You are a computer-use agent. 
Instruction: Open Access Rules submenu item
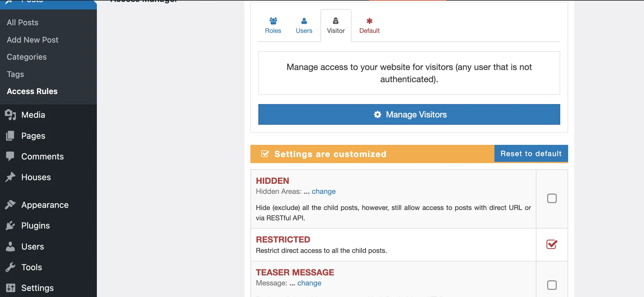[x=32, y=91]
